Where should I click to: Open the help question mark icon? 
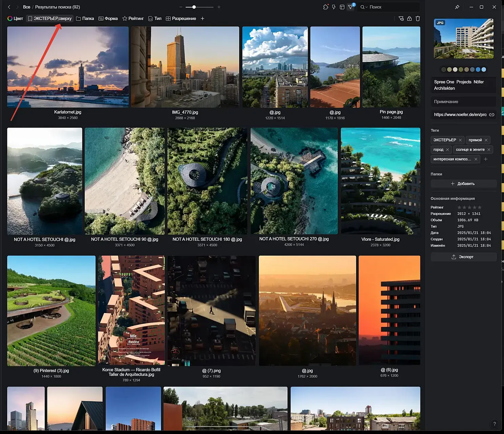point(495,423)
